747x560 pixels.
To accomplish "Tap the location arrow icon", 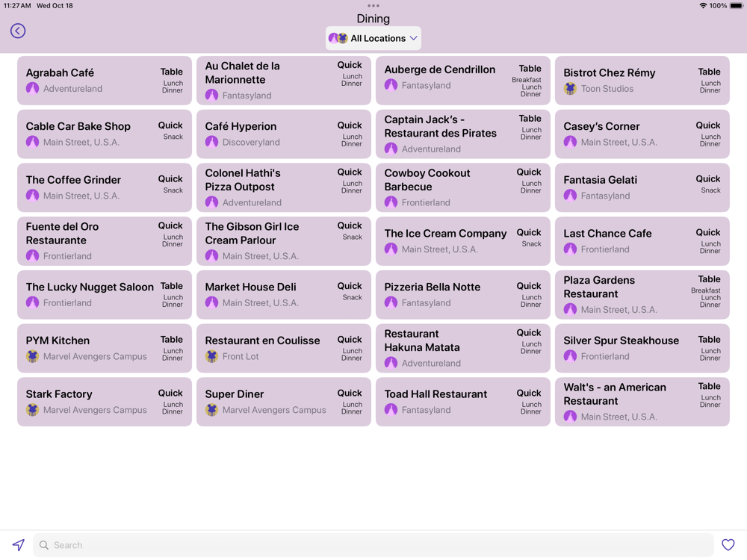I will [19, 545].
